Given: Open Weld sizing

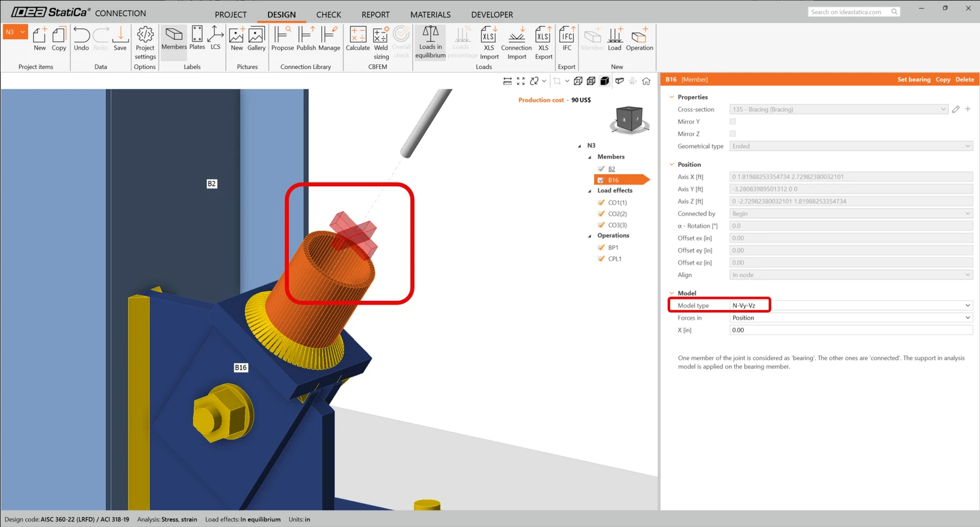Looking at the screenshot, I should pyautogui.click(x=381, y=43).
